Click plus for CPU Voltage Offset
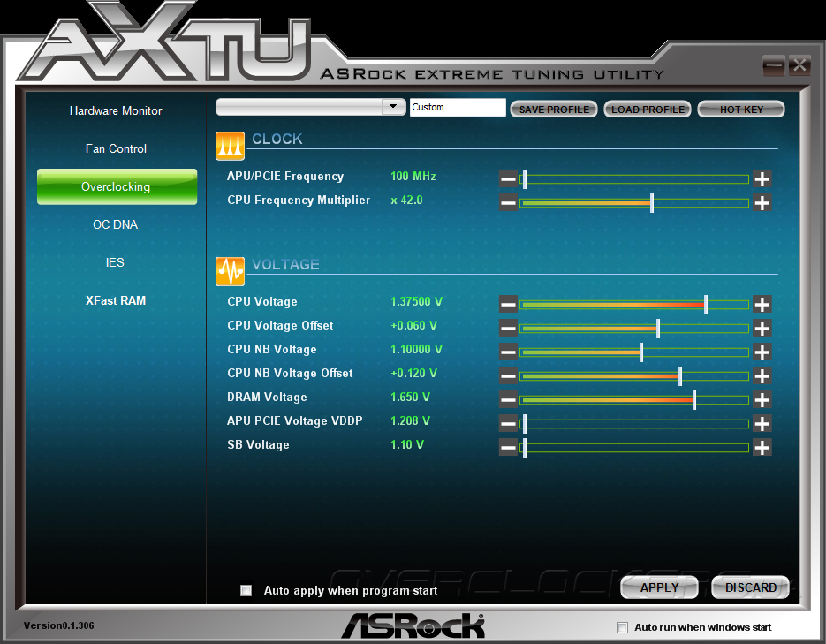826x644 pixels. point(762,328)
